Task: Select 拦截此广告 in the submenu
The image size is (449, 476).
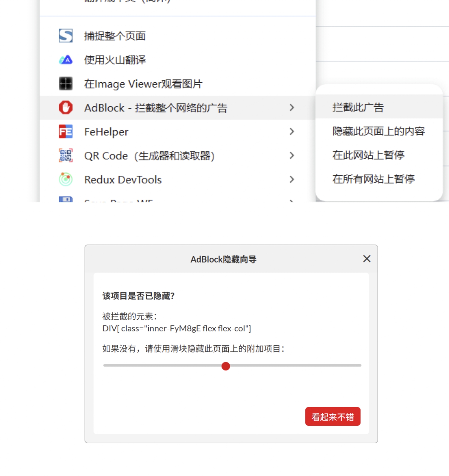Action: pos(358,107)
